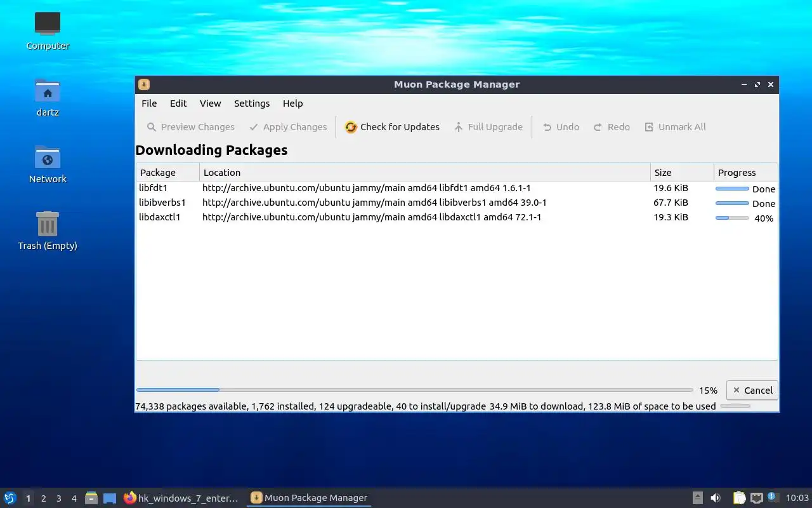Click Apply Changes toolbar button
Screen dimensions: 812x508
point(288,127)
